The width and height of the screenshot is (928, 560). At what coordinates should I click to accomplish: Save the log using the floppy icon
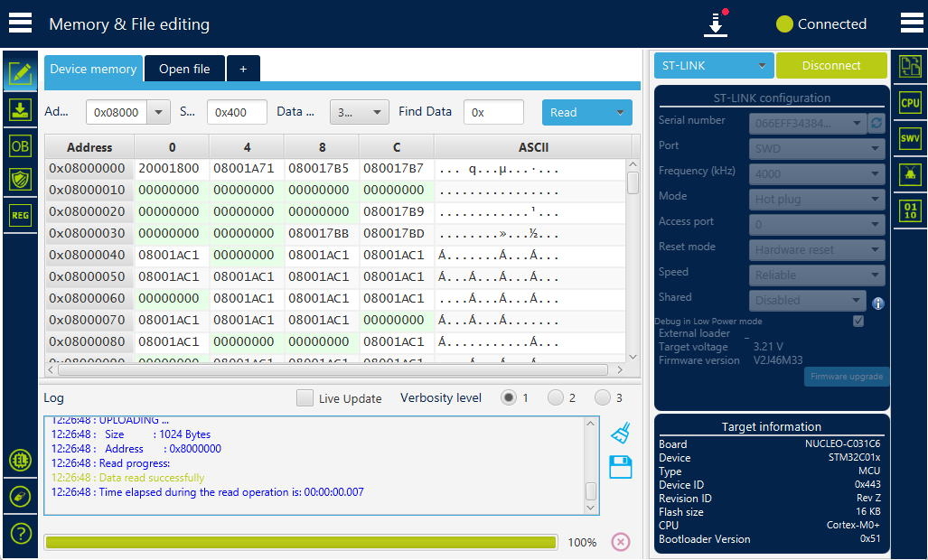(x=621, y=467)
